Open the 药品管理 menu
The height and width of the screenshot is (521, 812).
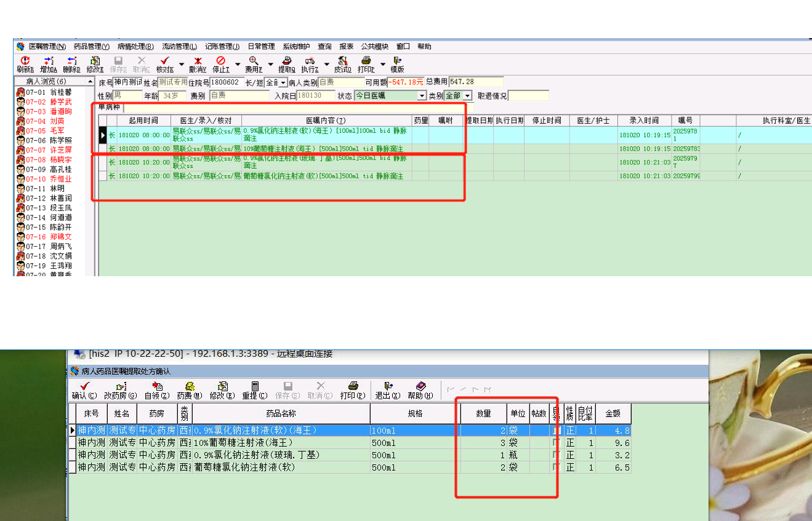click(x=92, y=47)
